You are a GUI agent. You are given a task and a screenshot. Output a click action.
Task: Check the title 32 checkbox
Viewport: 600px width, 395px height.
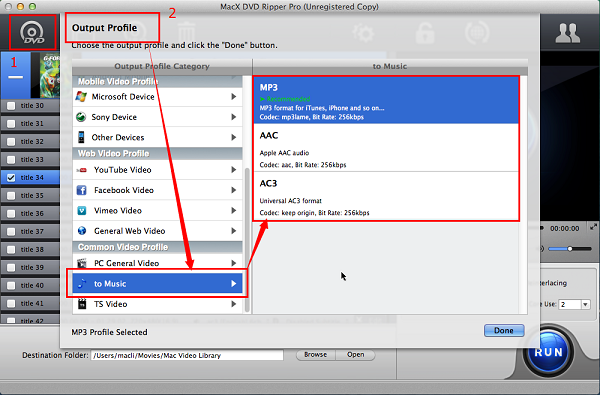pos(11,142)
